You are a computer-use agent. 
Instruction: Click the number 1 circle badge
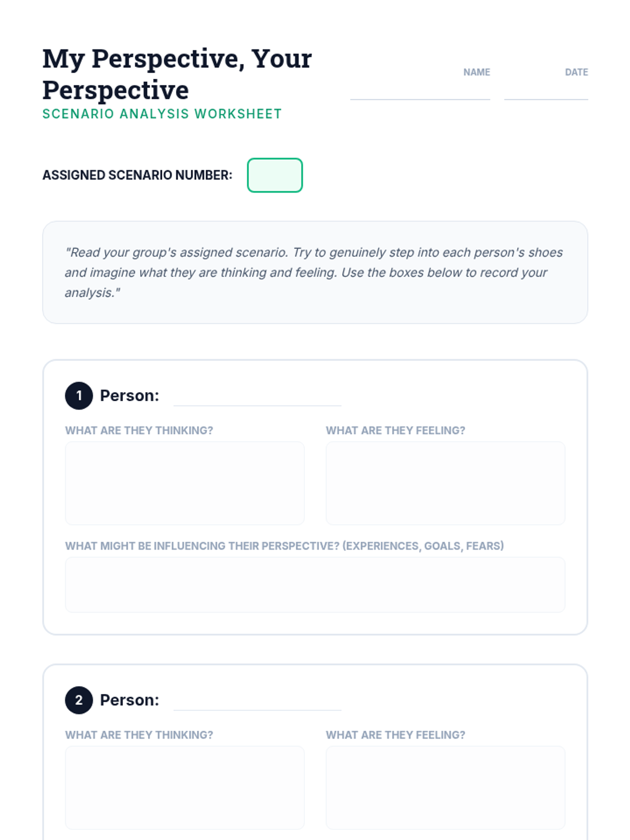[x=79, y=395]
